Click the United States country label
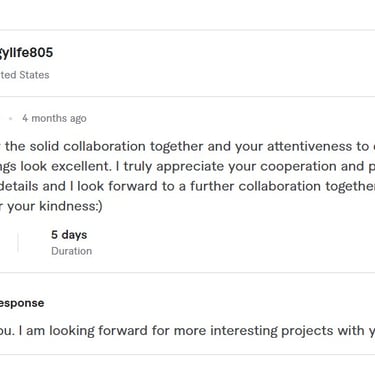Viewport: 375px width, 366px height. 25,75
